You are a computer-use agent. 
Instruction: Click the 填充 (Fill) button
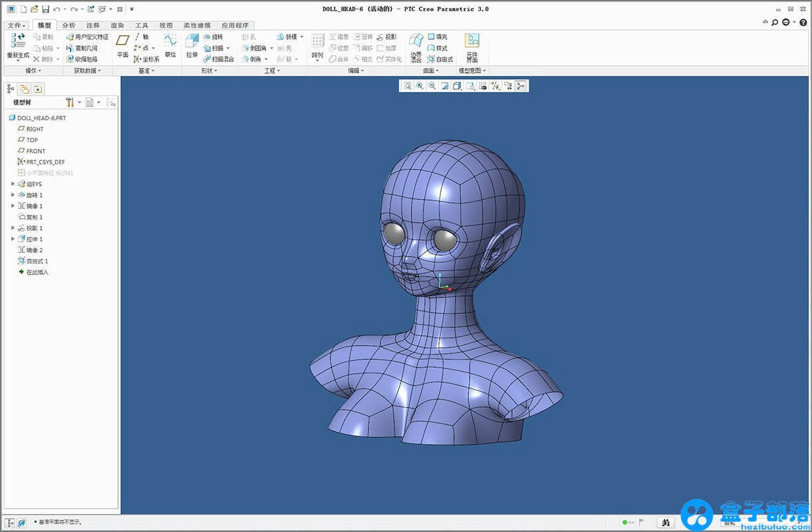[437, 37]
